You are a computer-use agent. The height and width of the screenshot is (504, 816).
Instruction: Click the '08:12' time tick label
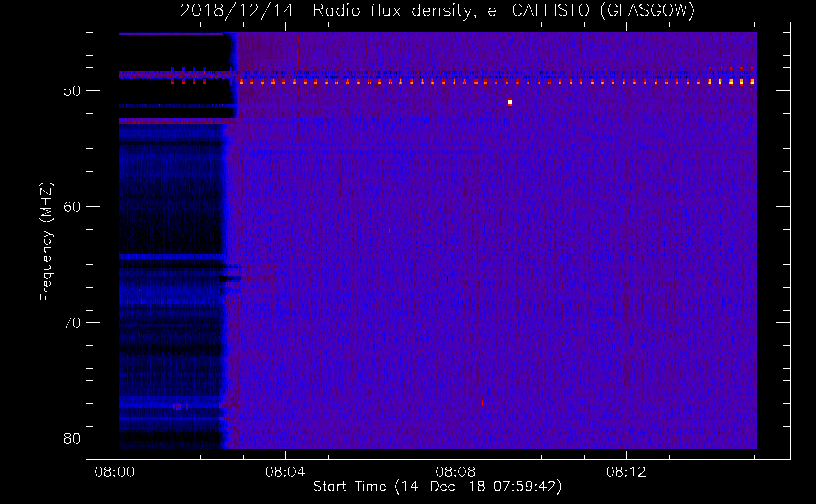coord(626,472)
